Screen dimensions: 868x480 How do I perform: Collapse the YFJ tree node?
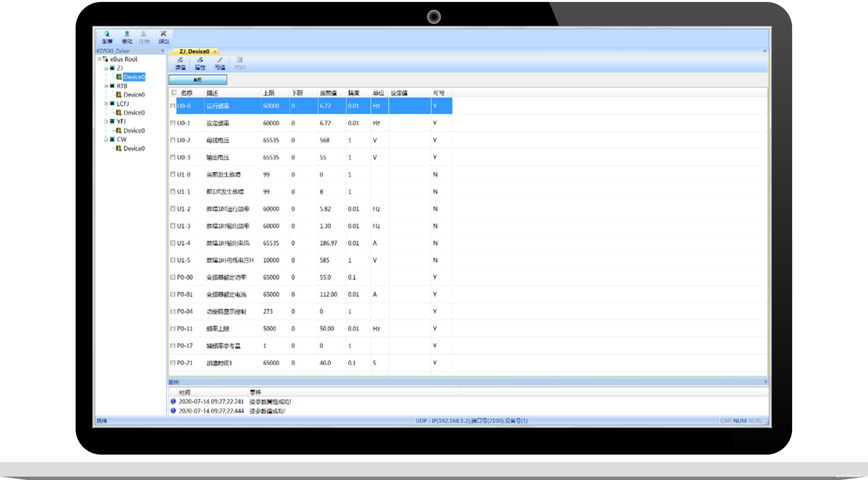click(x=106, y=121)
